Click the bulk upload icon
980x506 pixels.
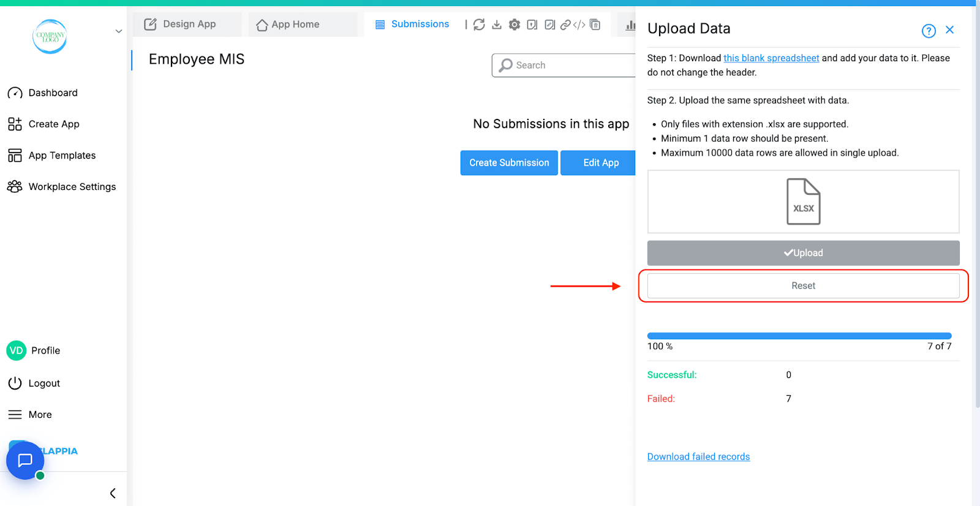click(x=532, y=25)
